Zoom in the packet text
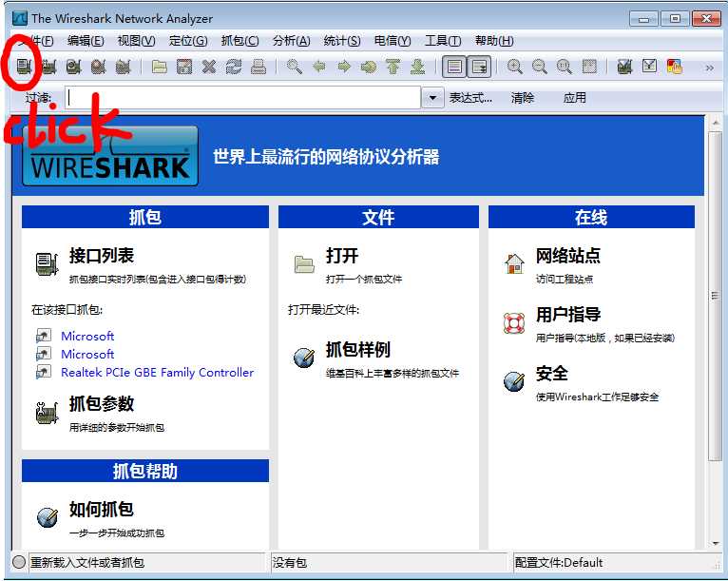 [514, 67]
